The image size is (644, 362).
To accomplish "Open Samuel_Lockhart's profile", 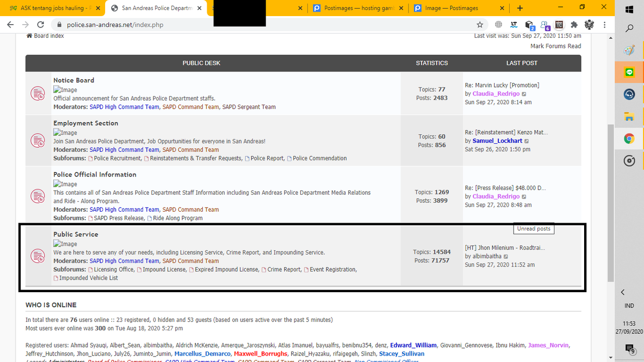I will pos(497,141).
